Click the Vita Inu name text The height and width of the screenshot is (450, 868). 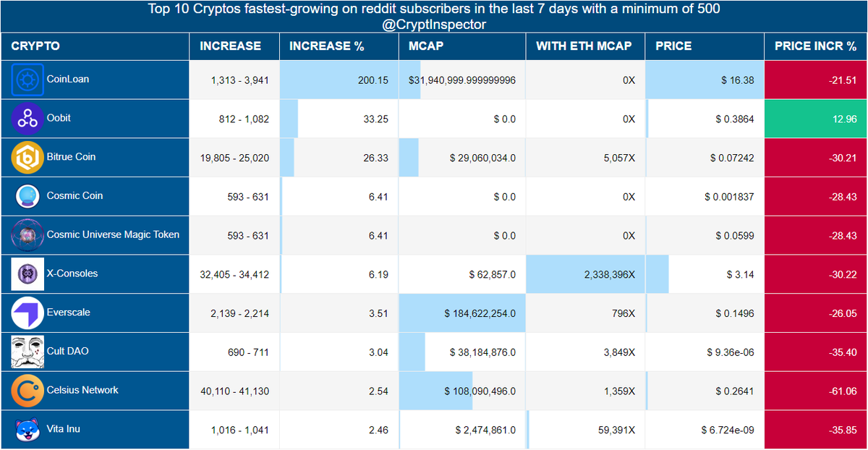64,429
